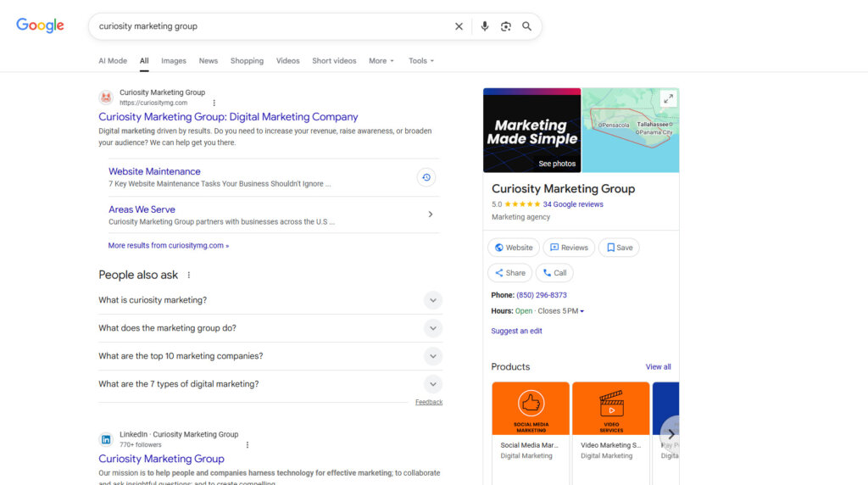
Task: Click the history icon next to Website Maintenance
Action: 426,177
